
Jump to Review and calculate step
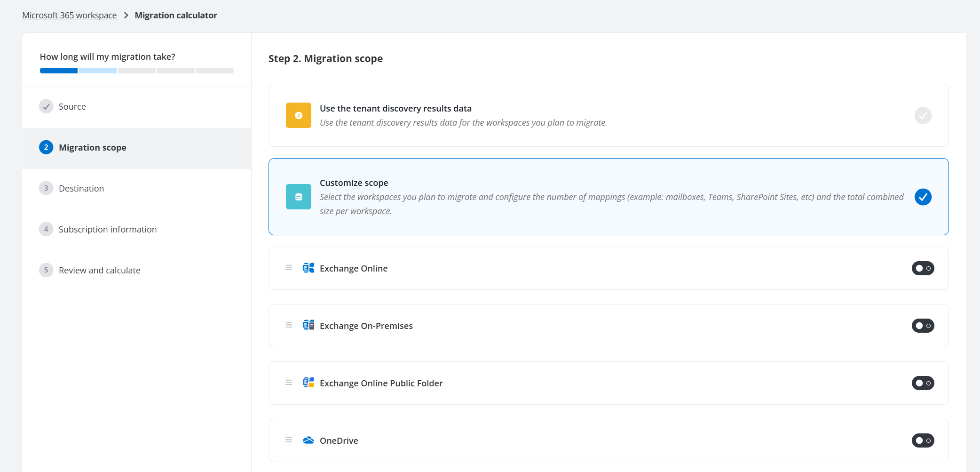pos(99,271)
